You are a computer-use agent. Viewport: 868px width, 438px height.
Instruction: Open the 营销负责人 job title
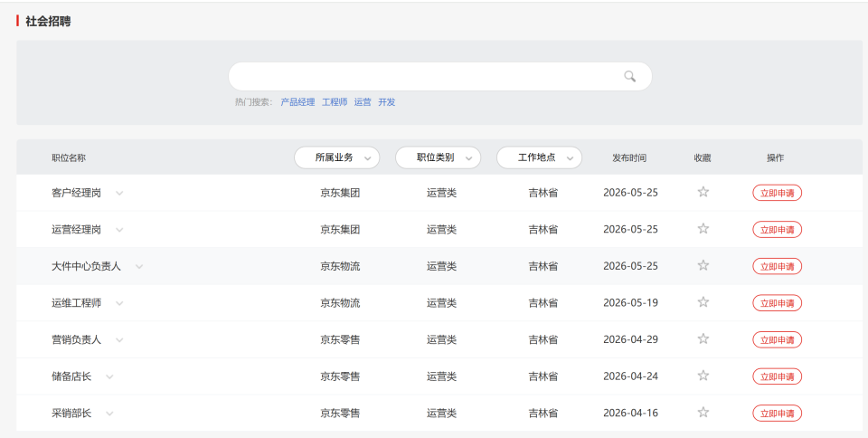(76, 339)
